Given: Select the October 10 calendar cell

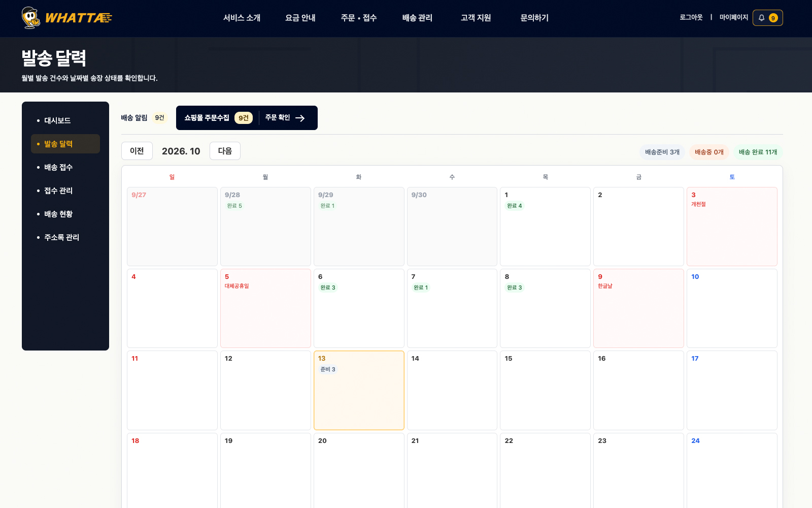Looking at the screenshot, I should pyautogui.click(x=732, y=308).
